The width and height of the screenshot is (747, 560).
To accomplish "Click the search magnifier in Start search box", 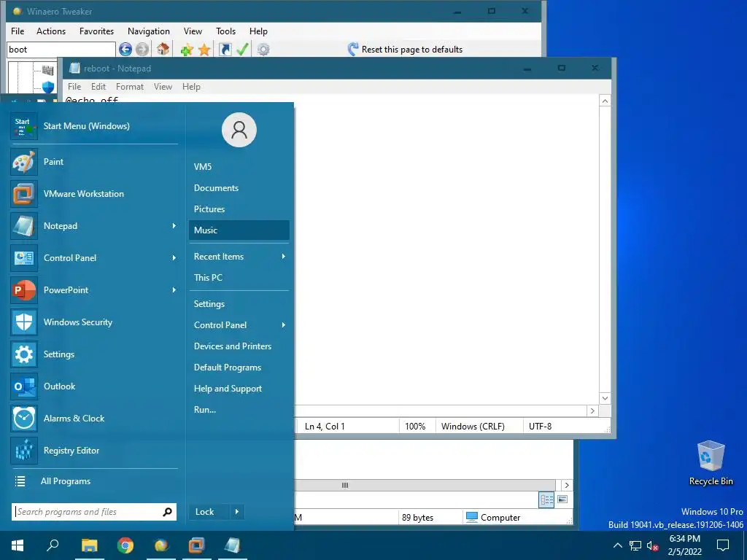I will click(167, 512).
